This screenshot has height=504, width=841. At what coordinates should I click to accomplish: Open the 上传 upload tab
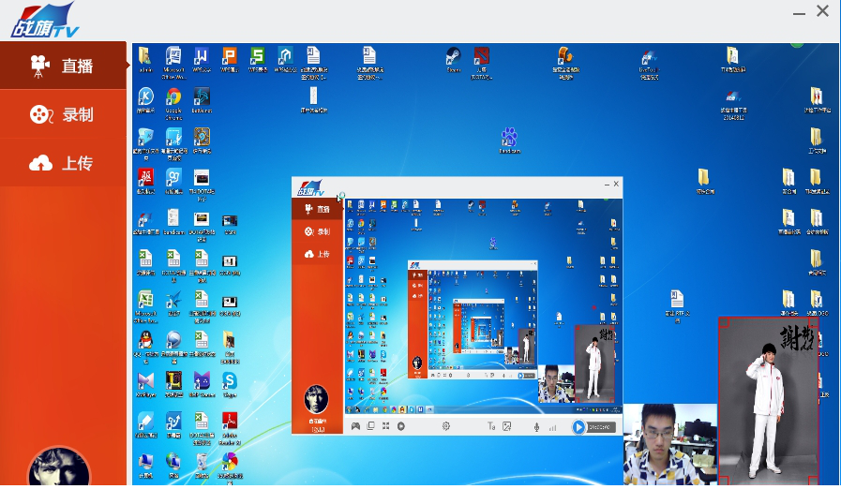[64, 163]
